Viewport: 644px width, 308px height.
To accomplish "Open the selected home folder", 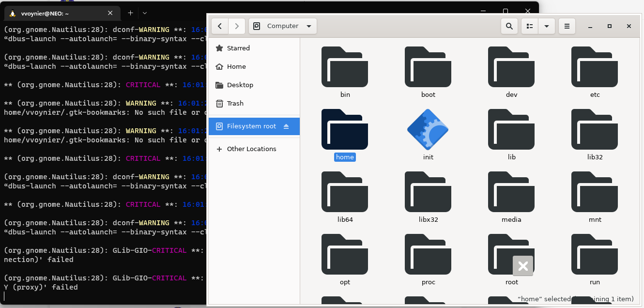I will point(344,129).
